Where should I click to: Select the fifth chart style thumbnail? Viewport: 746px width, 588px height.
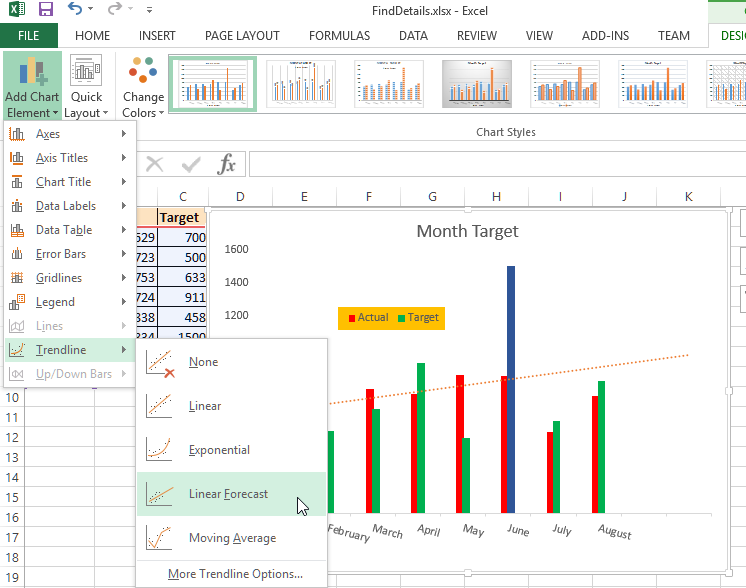tap(565, 84)
